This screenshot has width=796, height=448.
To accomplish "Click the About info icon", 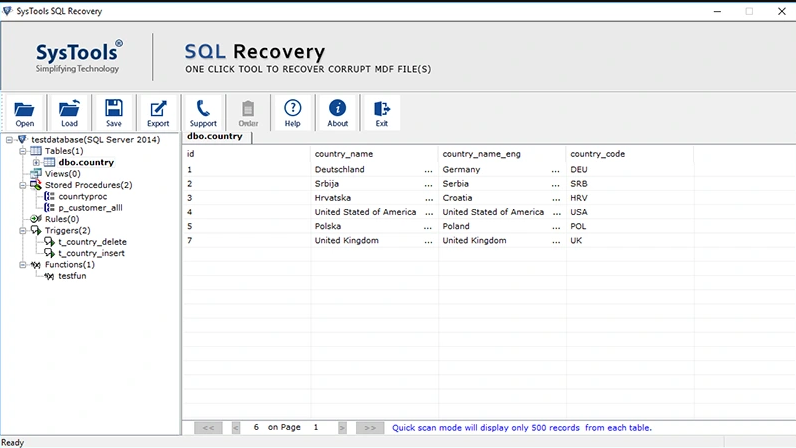I will click(x=337, y=112).
